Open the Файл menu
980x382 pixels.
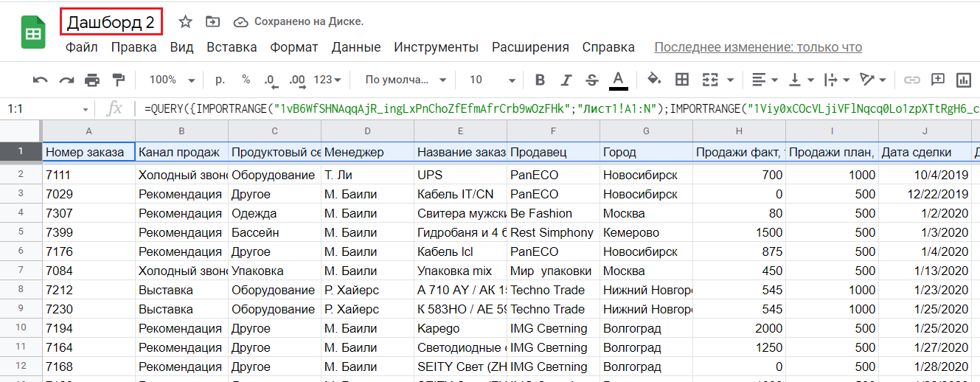coord(82,47)
